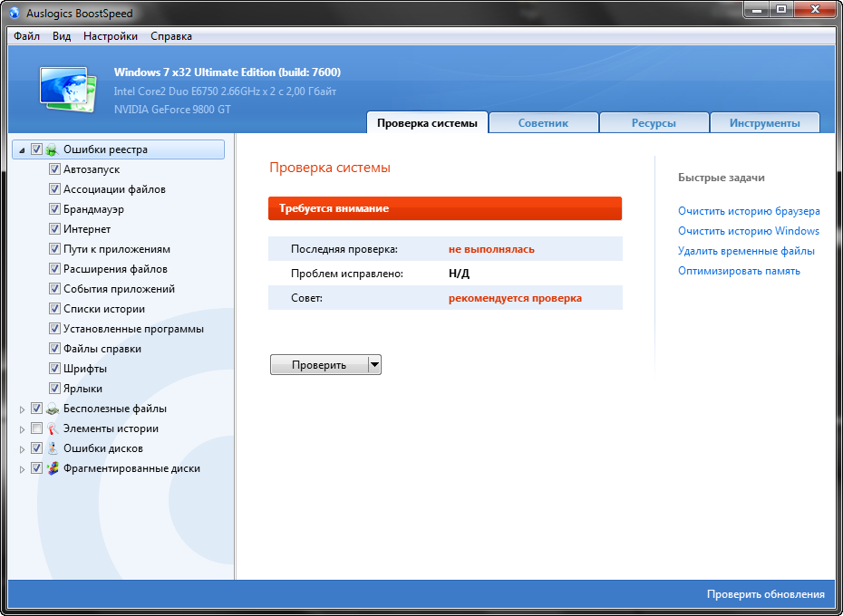Click the Windows 7 x32 Ultimate Edition title
The height and width of the screenshot is (616, 843).
228,72
